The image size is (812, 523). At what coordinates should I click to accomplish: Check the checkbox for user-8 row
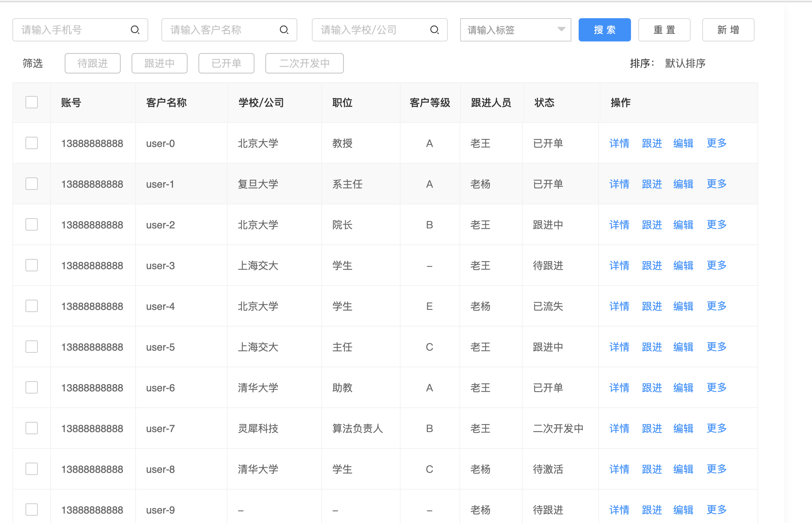pos(32,469)
